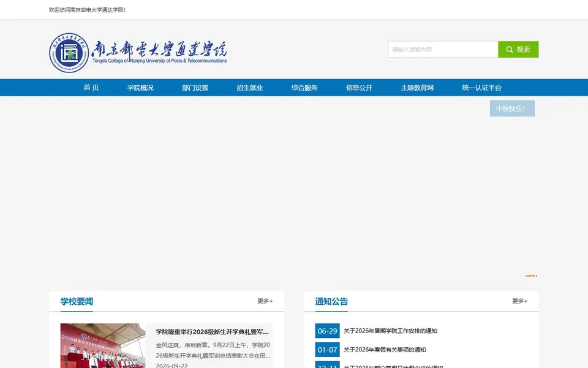
Task: Open the 部门设置 navigation menu
Action: 195,88
